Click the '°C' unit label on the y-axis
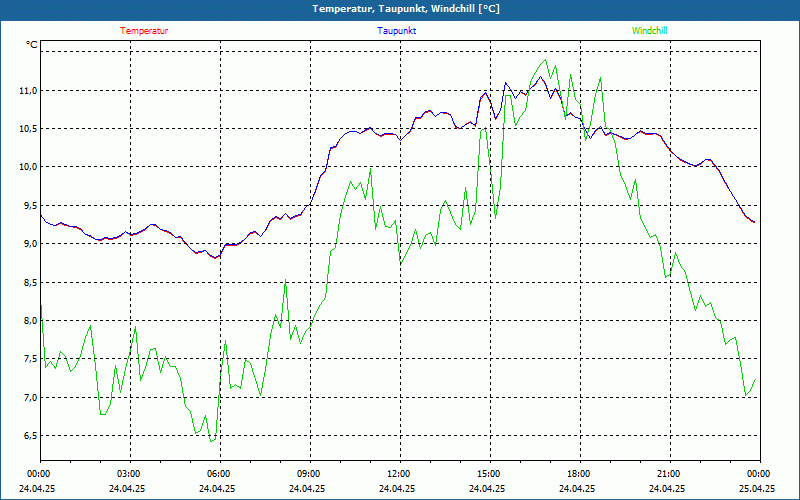Image resolution: width=800 pixels, height=500 pixels. 32,45
